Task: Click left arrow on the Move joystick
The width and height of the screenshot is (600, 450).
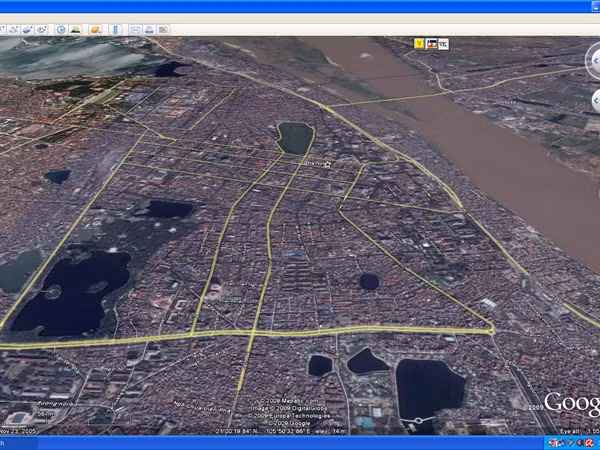Action: [595, 101]
